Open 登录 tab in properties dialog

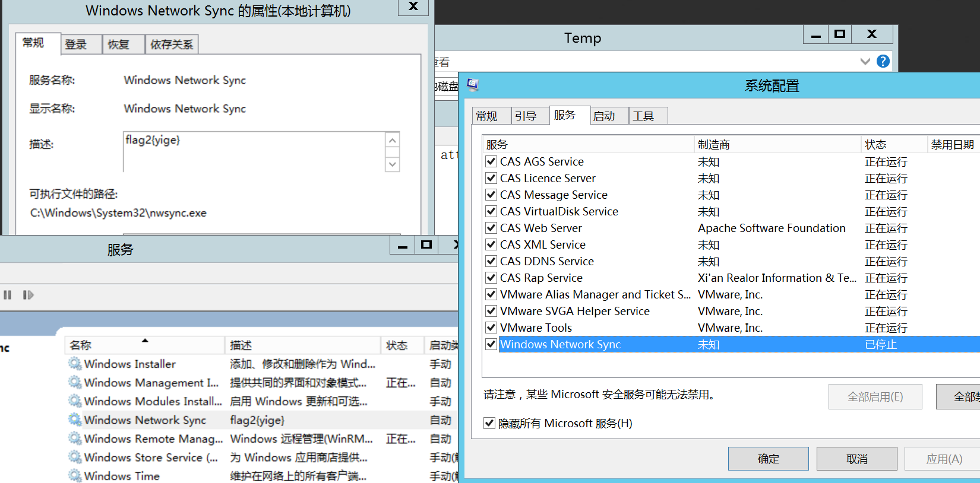81,45
